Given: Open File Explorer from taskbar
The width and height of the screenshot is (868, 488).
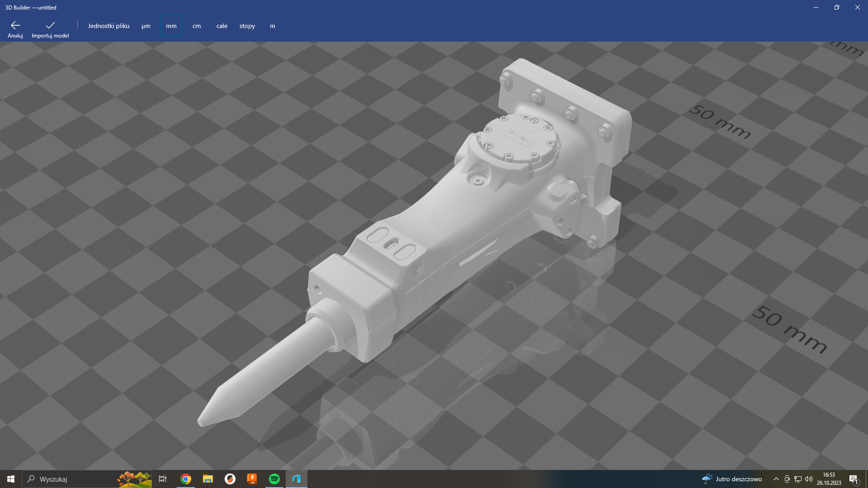Looking at the screenshot, I should [208, 479].
